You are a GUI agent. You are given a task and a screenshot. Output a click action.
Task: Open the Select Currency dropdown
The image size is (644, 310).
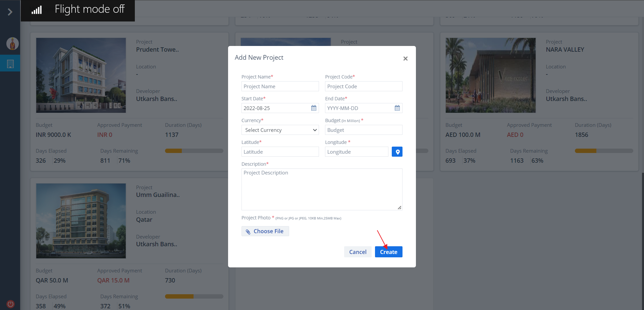(280, 130)
